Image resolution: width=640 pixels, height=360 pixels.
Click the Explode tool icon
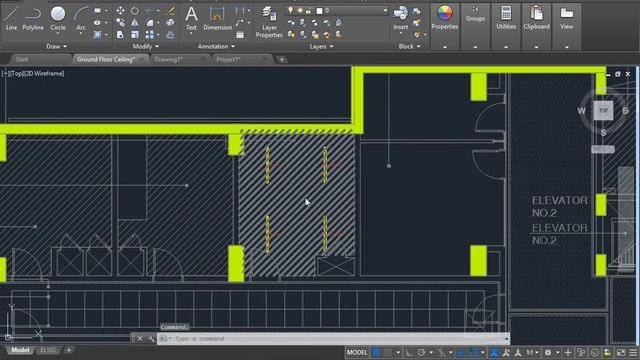click(171, 22)
